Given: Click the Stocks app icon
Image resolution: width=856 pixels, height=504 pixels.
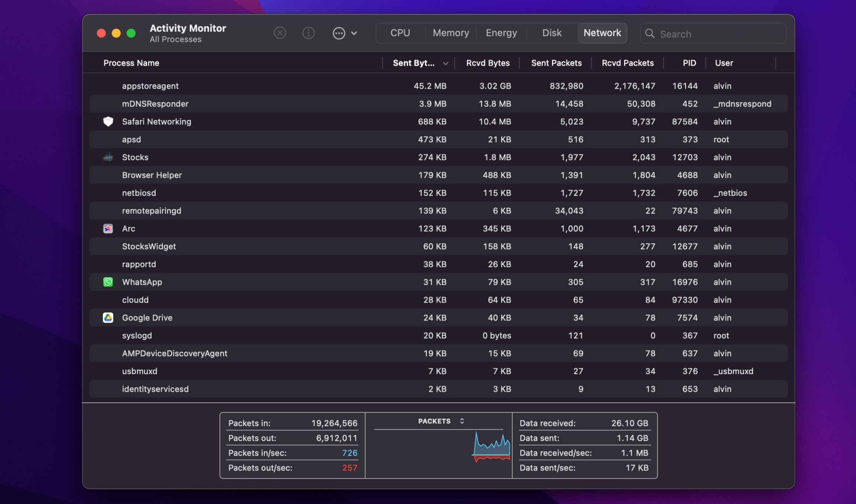Looking at the screenshot, I should point(108,157).
